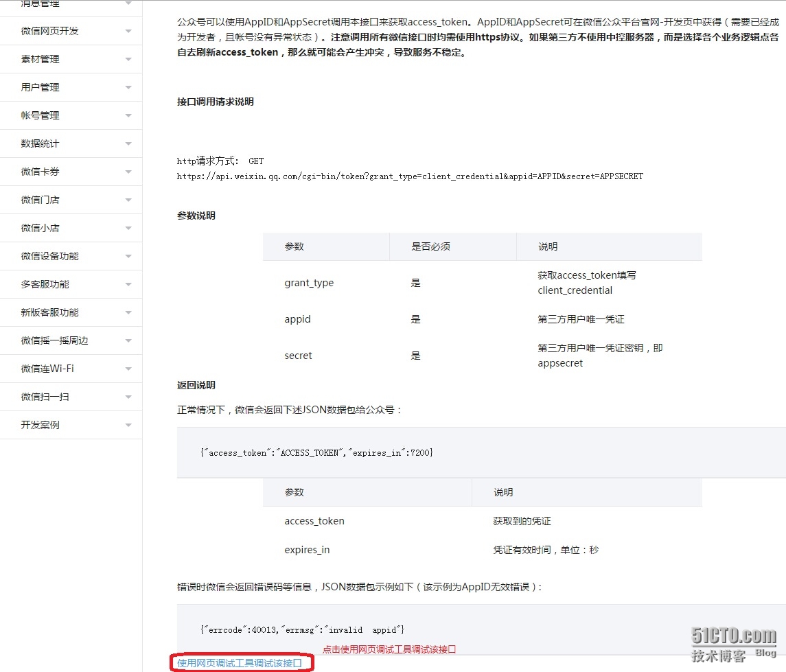Click expires_in row in return table

pyautogui.click(x=482, y=550)
